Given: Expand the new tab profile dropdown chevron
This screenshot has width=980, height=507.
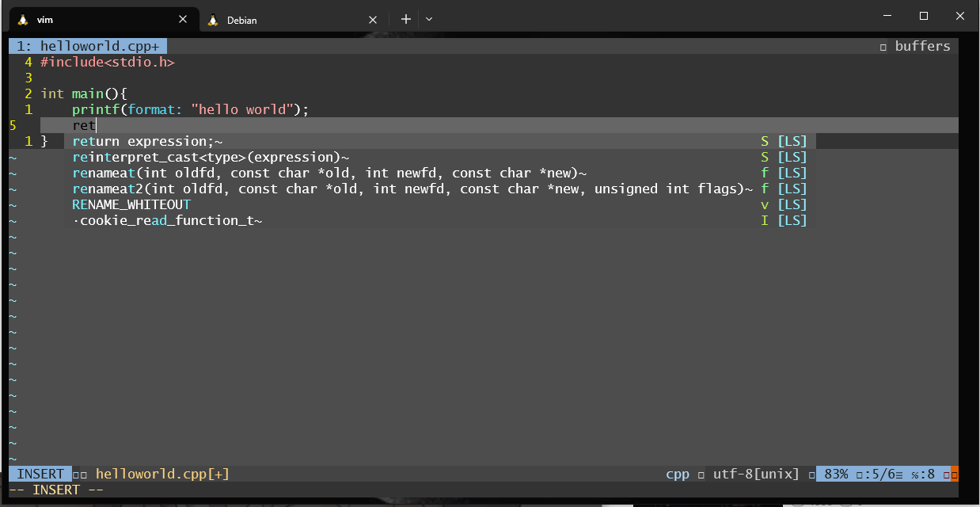Looking at the screenshot, I should click(x=429, y=19).
